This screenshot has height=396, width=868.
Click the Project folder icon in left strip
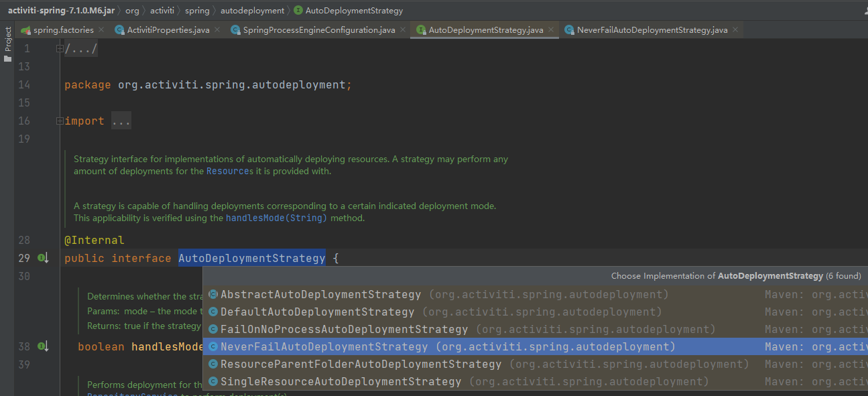[7, 58]
